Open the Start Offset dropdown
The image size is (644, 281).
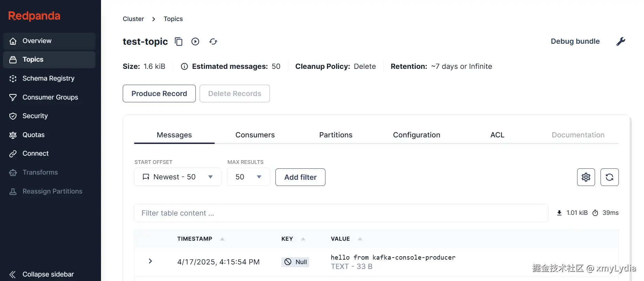pyautogui.click(x=178, y=177)
